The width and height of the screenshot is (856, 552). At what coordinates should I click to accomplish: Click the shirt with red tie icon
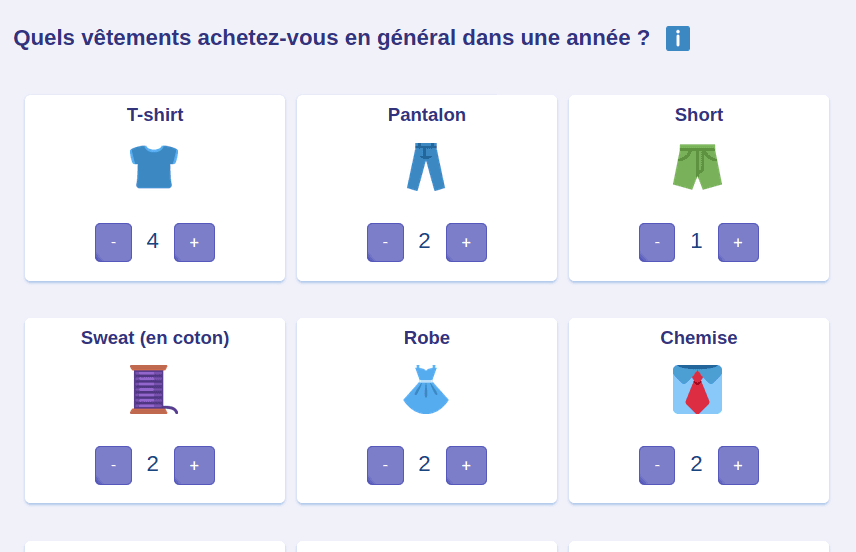coord(698,390)
